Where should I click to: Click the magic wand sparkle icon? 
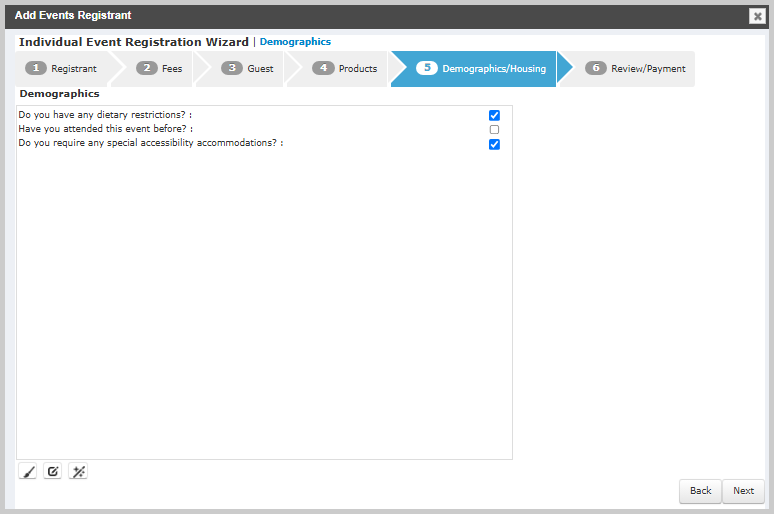click(x=78, y=472)
